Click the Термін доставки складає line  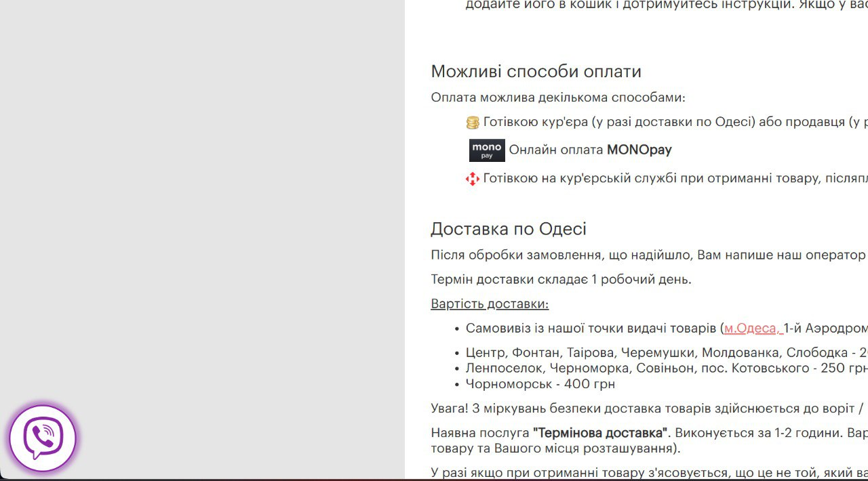click(561, 279)
